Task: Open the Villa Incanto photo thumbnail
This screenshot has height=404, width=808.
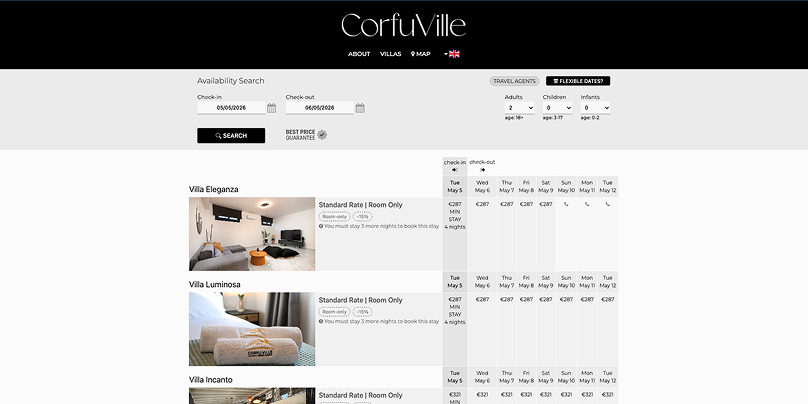Action: click(x=252, y=396)
